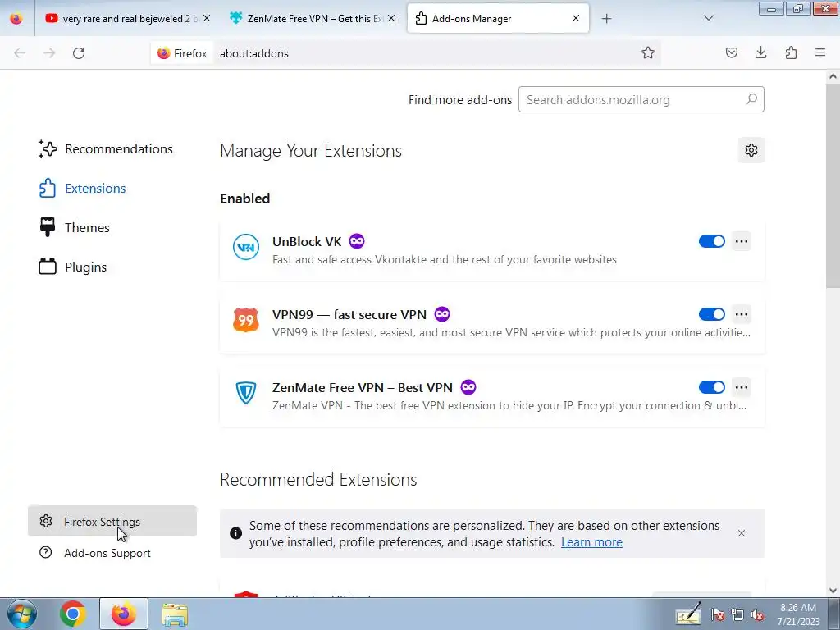
Task: Close the YouTube bejeweled tab
Action: 207,18
